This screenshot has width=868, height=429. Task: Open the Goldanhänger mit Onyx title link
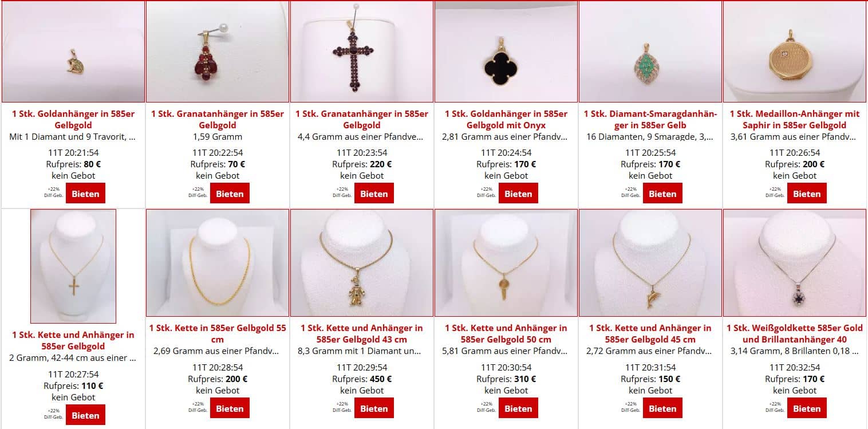click(x=506, y=119)
